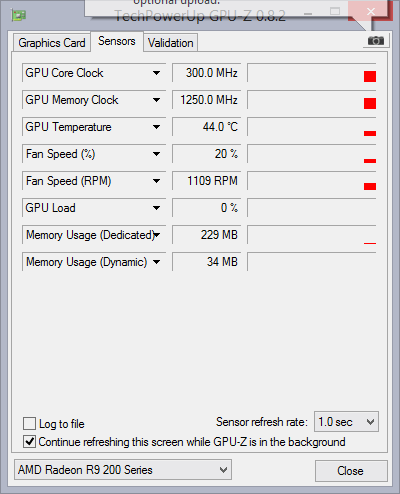Viewport: 400px width, 494px height.
Task: Switch to the Graphics Card tab
Action: (x=52, y=43)
